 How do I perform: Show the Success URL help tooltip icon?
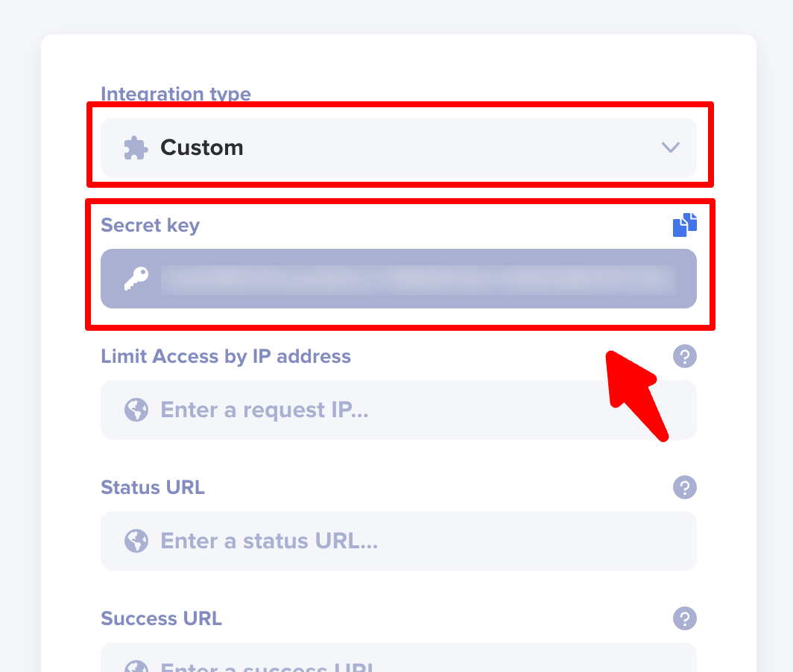[x=685, y=618]
